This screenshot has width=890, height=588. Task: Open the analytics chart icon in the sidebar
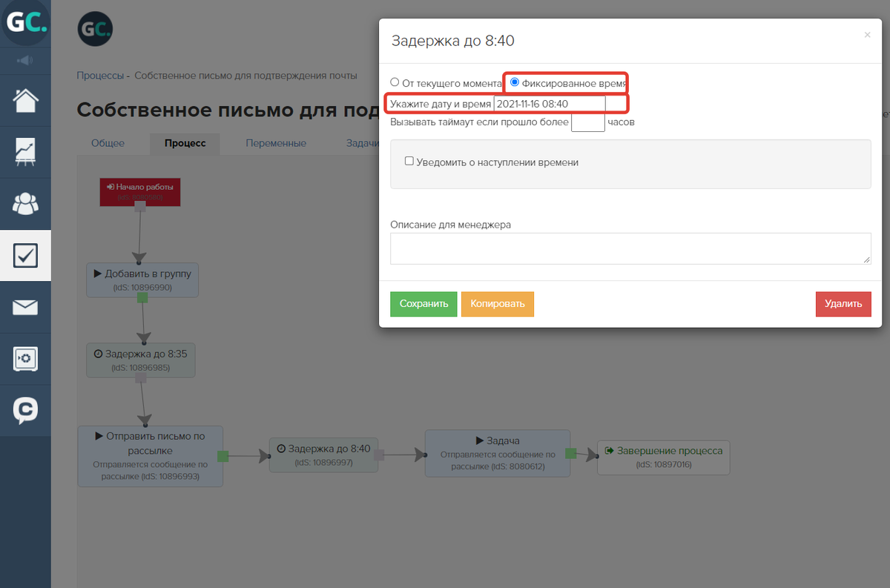(x=25, y=152)
